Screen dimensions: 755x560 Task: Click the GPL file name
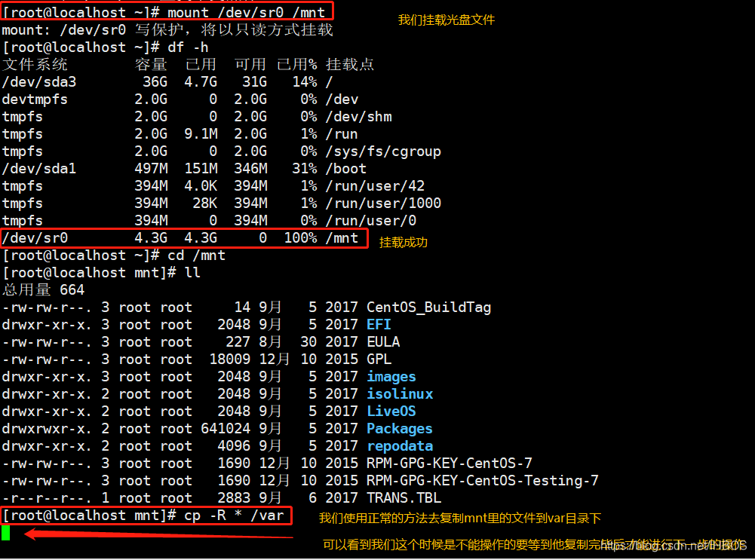[379, 359]
